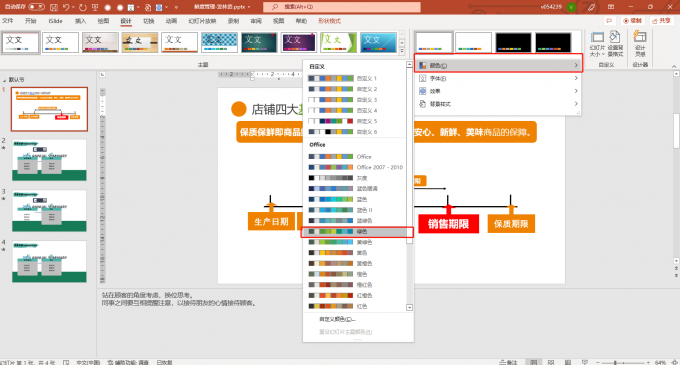Select the purple theme thumbnail

(x=299, y=42)
